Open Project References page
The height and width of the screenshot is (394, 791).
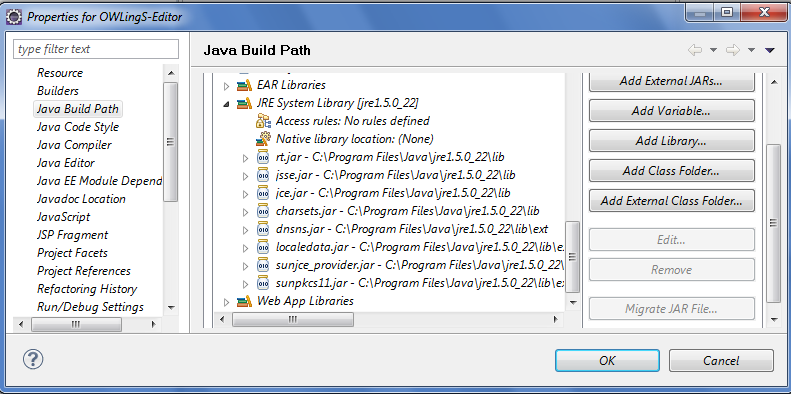coord(84,271)
